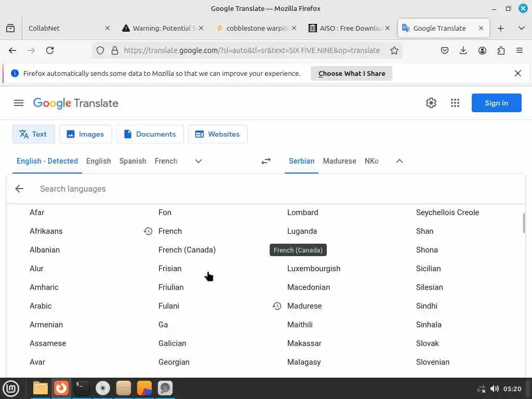Open the Files folder in taskbar
This screenshot has width=532, height=399.
(x=40, y=388)
